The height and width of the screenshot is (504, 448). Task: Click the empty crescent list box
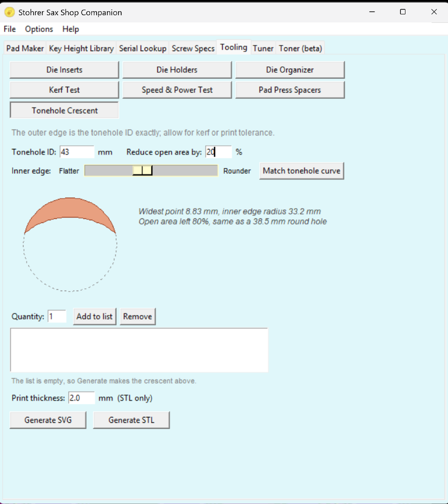[139, 350]
